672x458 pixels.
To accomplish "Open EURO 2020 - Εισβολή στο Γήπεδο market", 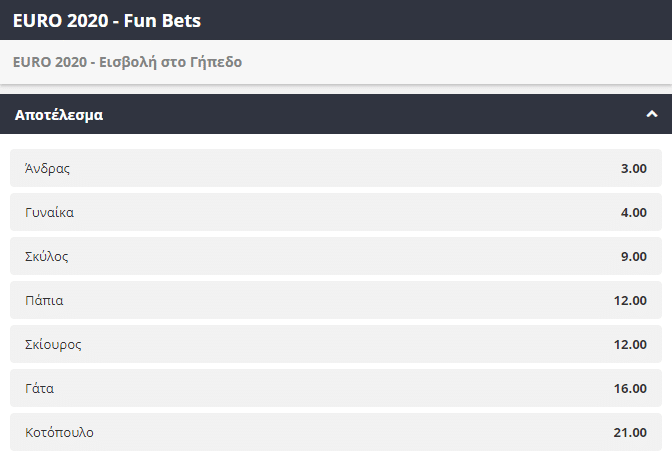I will [x=128, y=62].
